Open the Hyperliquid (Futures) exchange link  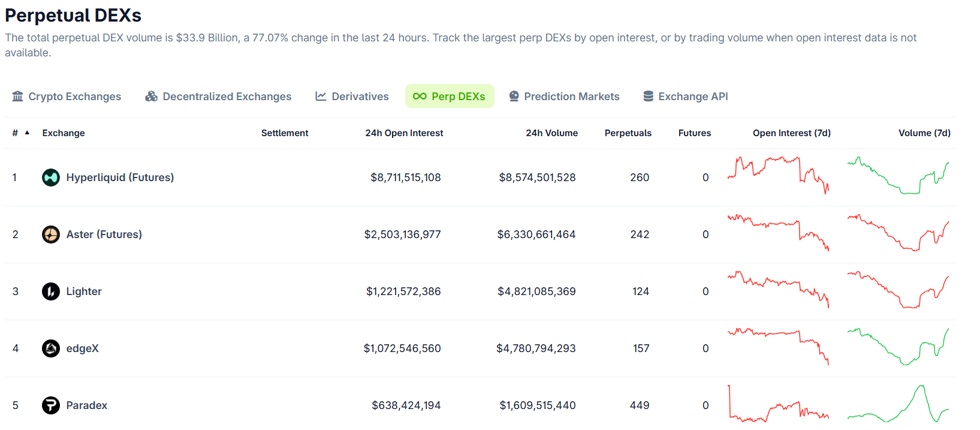120,178
